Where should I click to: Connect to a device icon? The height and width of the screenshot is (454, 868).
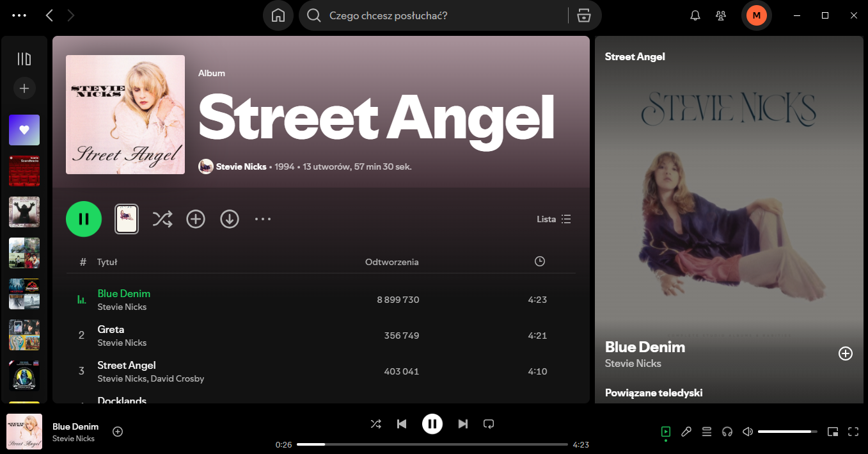(727, 432)
